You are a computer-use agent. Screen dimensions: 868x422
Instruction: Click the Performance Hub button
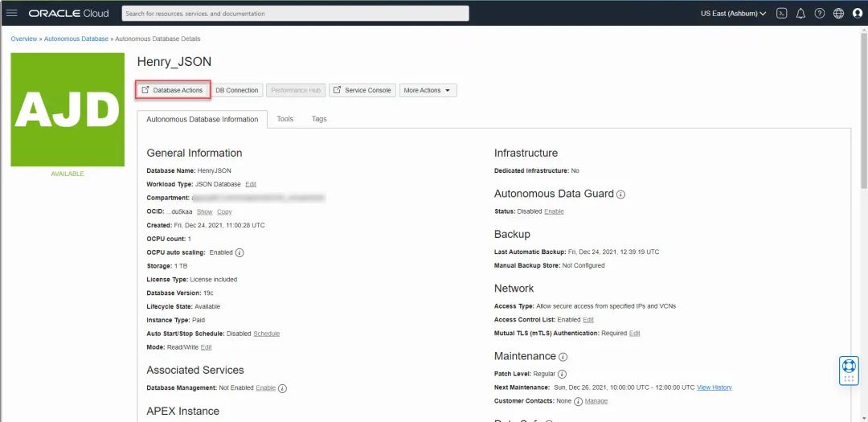[x=296, y=90]
